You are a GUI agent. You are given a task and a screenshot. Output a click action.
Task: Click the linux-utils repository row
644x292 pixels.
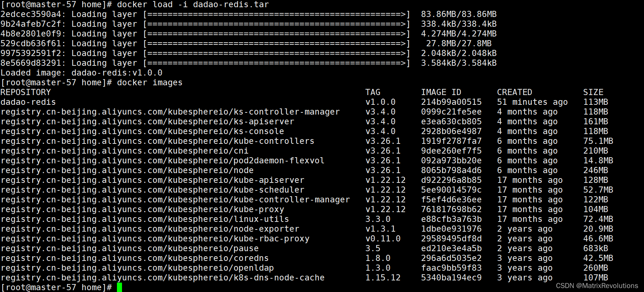pyautogui.click(x=145, y=219)
